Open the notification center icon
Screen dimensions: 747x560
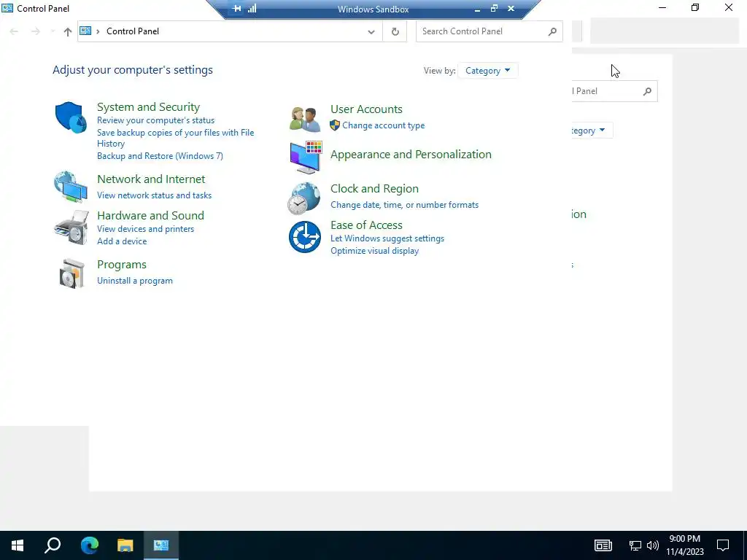pyautogui.click(x=723, y=545)
